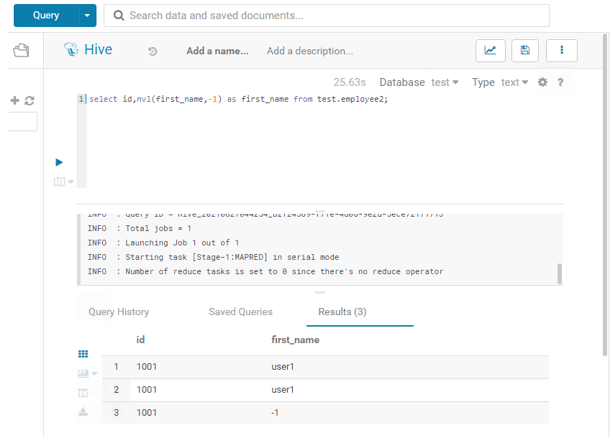
Task: Click the Query button
Action: [46, 16]
